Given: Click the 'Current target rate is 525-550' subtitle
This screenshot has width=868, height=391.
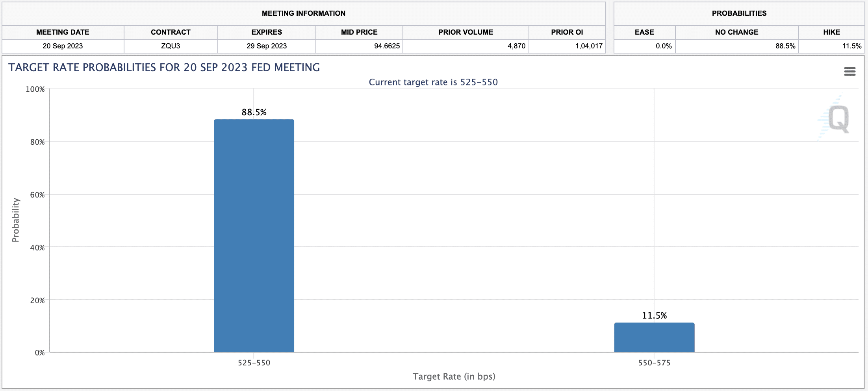Looking at the screenshot, I should [433, 82].
